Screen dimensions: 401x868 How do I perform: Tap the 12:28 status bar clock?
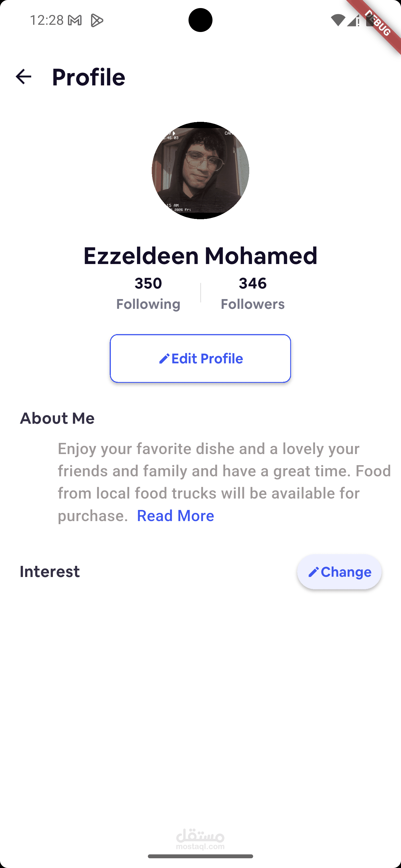[x=47, y=21]
